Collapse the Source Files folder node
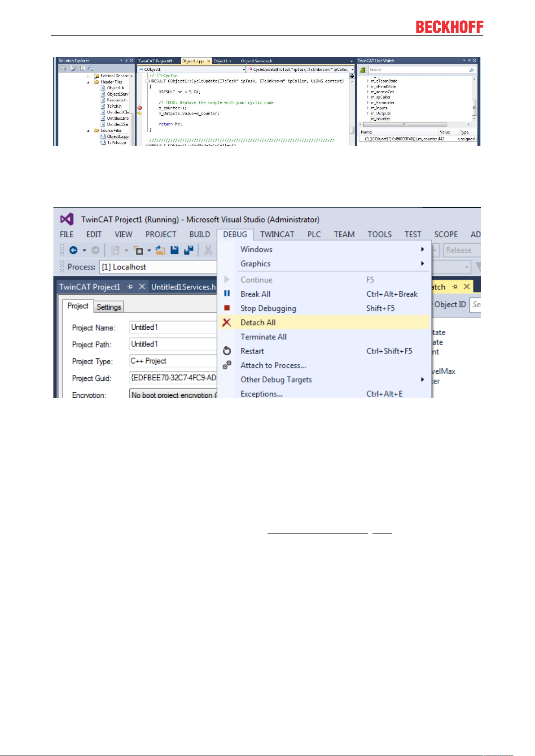The height and width of the screenshot is (756, 535). (88, 131)
